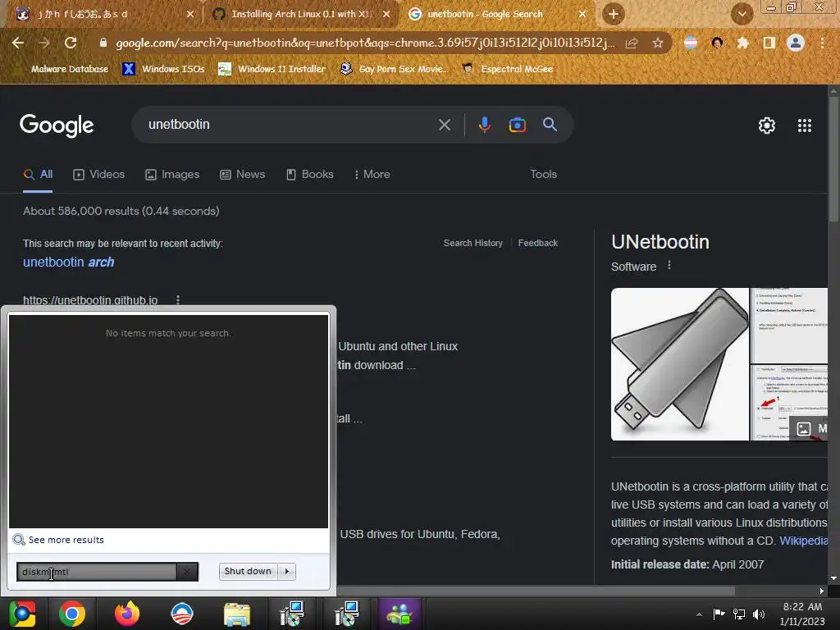Screen dimensions: 840x630
Task: Open the Windows 11 Installer bookmark
Action: coord(272,69)
